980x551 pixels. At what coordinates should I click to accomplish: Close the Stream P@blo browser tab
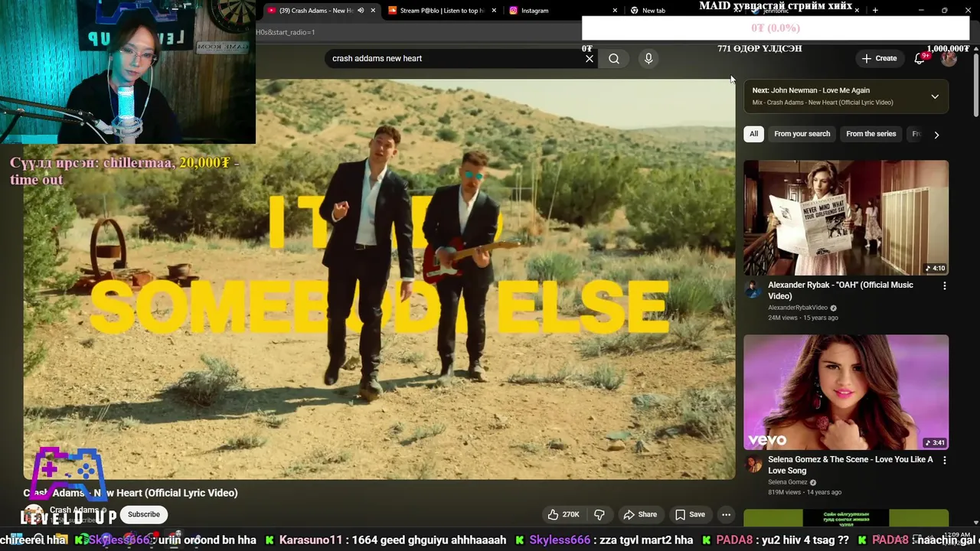(494, 11)
